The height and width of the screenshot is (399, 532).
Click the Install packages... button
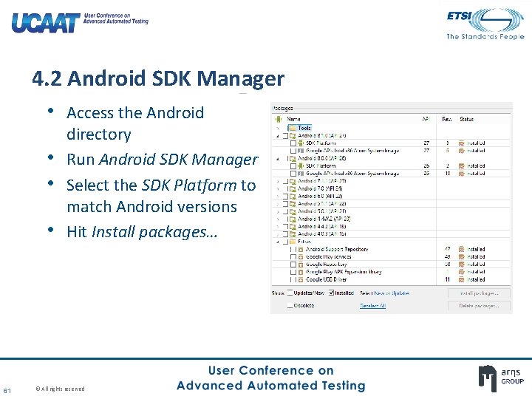click(479, 293)
